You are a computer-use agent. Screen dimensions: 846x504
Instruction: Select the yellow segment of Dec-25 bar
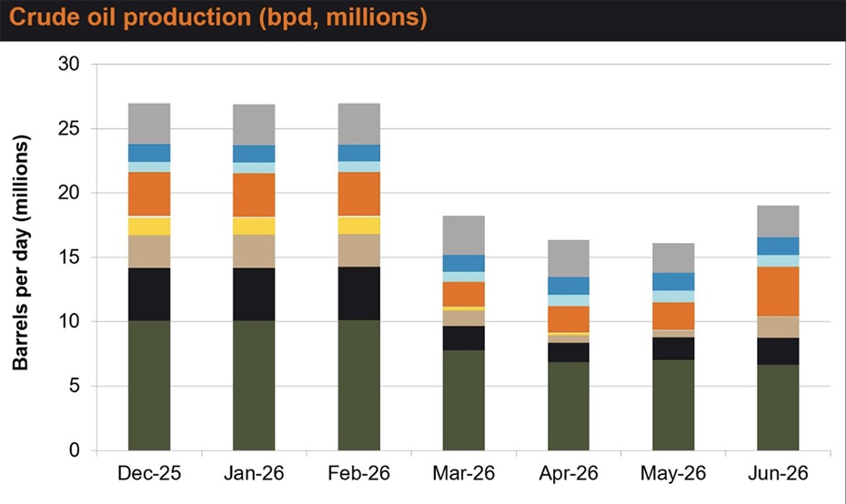click(x=149, y=227)
